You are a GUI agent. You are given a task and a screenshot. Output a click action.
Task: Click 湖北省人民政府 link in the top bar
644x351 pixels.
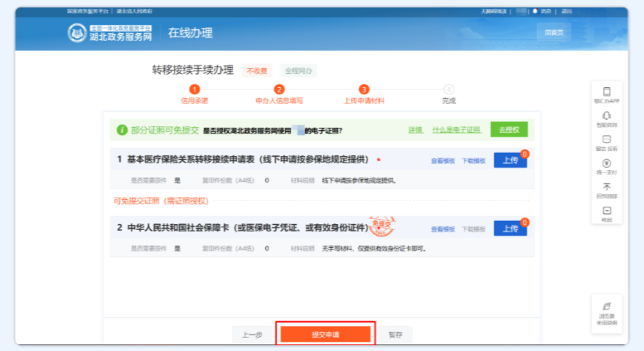click(134, 11)
